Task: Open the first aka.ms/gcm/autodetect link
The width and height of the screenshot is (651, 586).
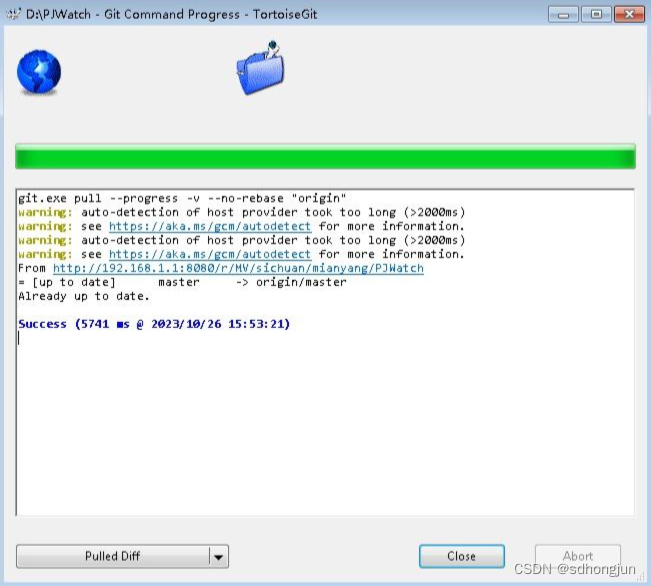Action: (210, 226)
